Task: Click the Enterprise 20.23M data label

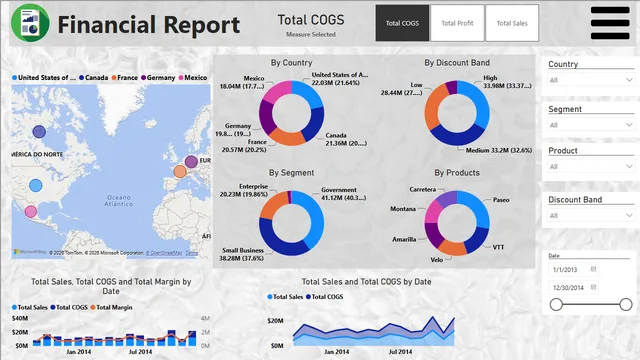Action: [244, 190]
